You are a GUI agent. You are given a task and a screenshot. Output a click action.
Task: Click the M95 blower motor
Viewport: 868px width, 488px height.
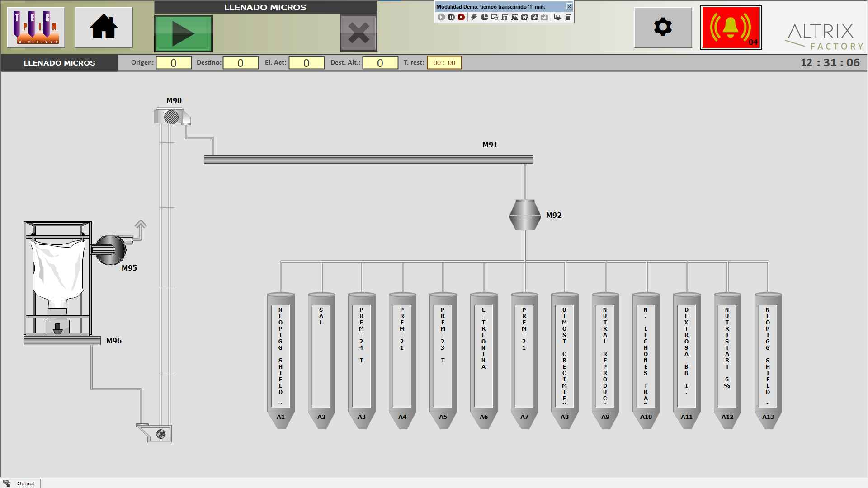pyautogui.click(x=110, y=249)
